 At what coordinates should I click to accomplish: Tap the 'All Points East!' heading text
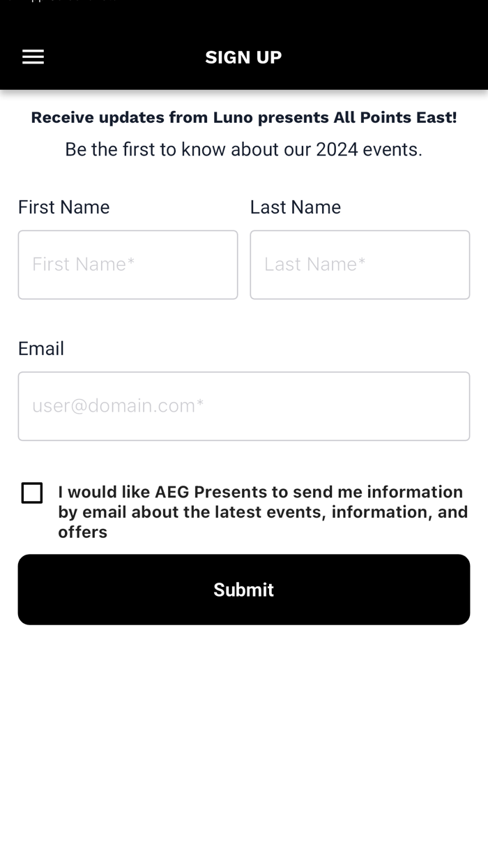[395, 117]
